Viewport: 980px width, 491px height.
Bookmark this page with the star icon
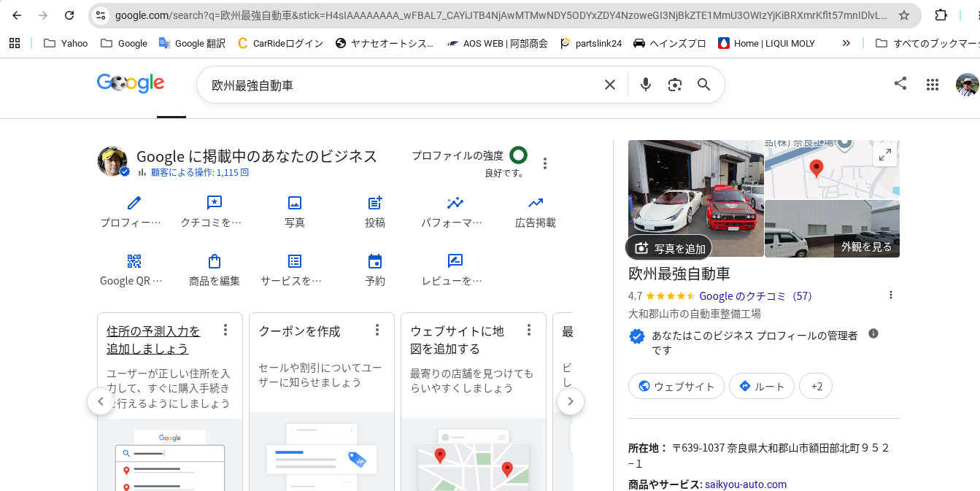(904, 15)
